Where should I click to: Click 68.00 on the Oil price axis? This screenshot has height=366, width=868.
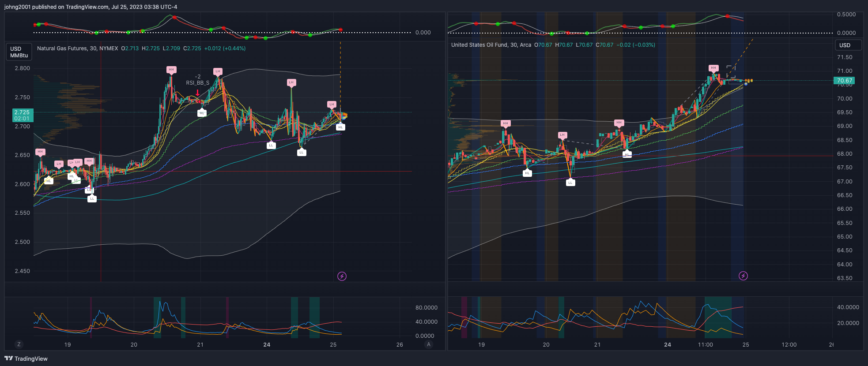[x=845, y=154]
